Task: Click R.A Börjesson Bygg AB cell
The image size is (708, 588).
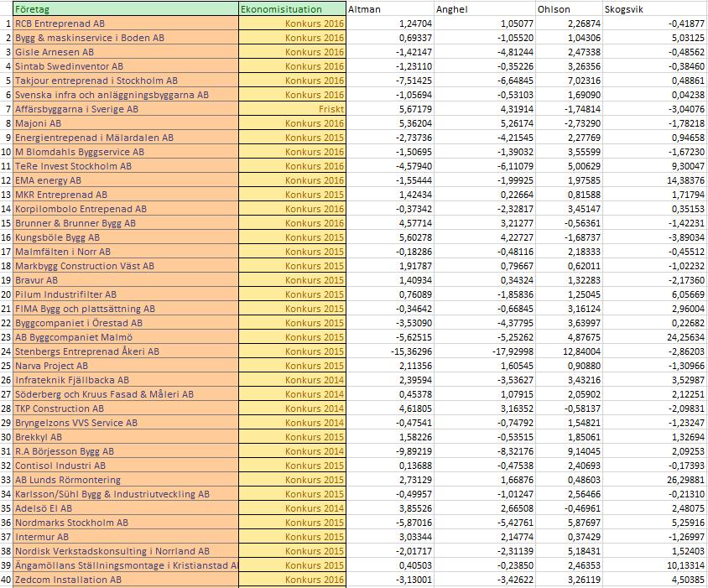Action: coord(126,451)
